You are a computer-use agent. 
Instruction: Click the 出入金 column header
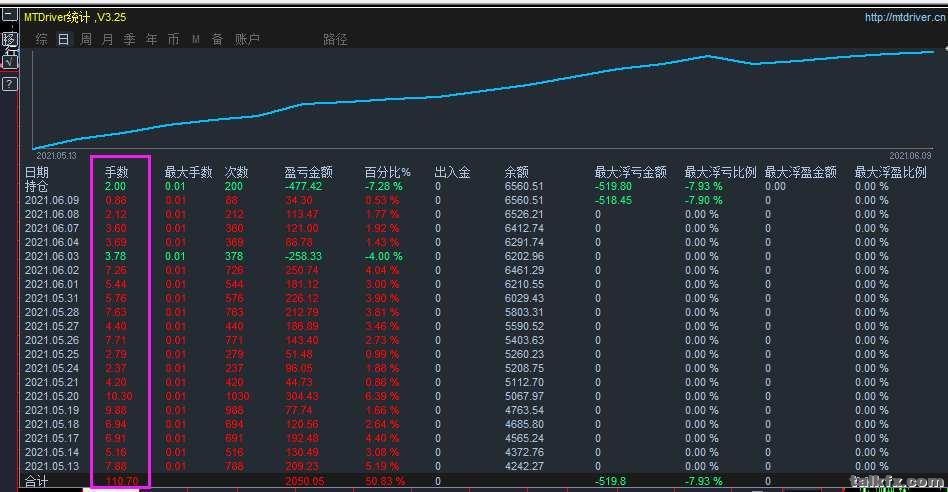452,172
